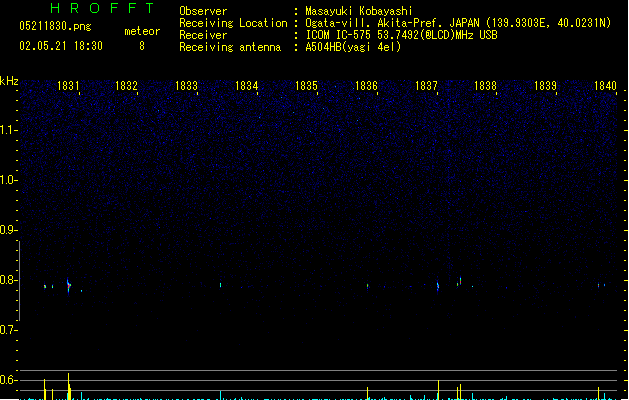629x400 pixels.
Task: Click the Observer label
Action: (203, 11)
